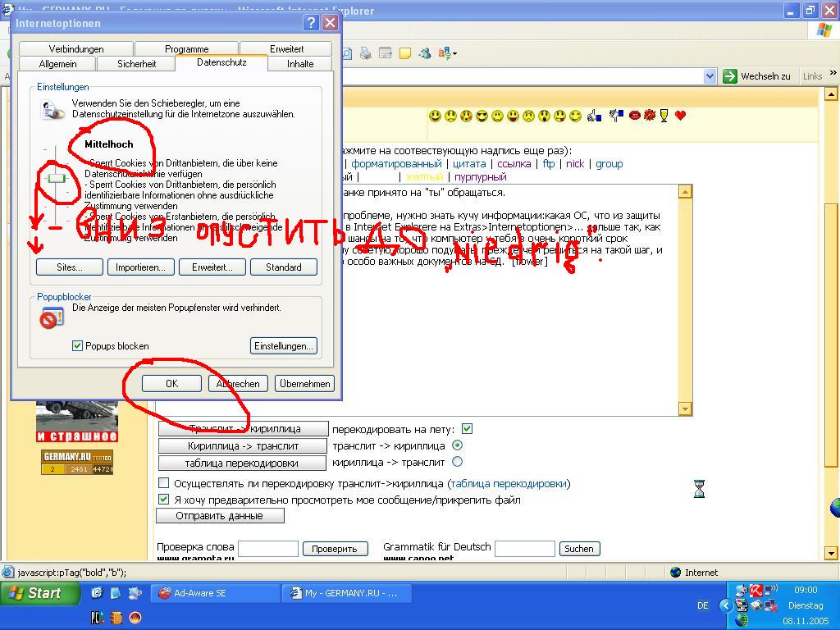Launch Internet Explorer from Quick Launch
840x630 pixels.
click(97, 593)
